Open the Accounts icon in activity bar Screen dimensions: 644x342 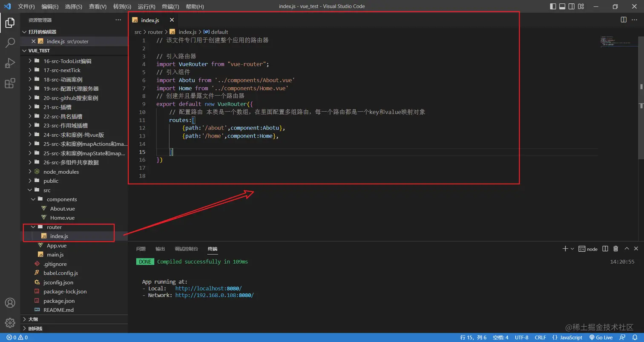(x=10, y=303)
